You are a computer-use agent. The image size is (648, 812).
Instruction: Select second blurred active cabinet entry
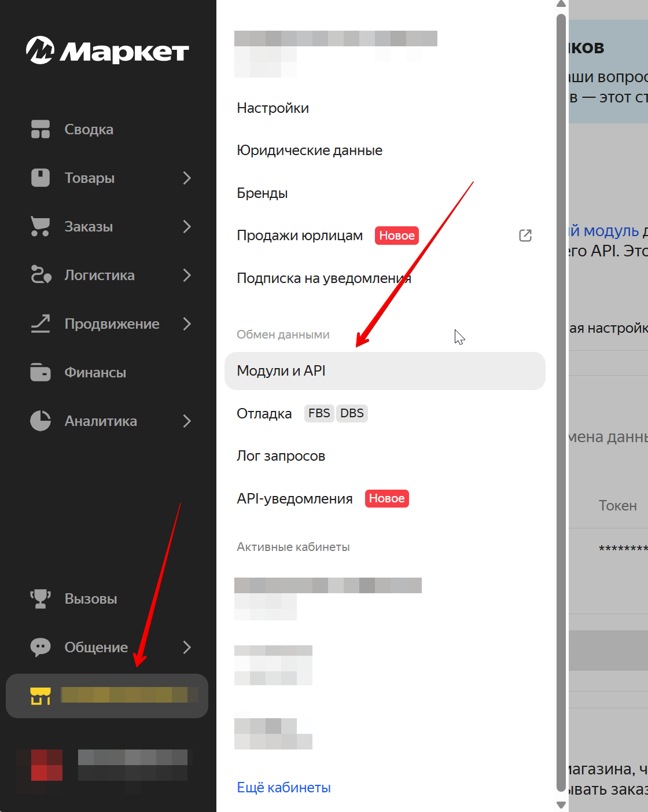coord(273,666)
